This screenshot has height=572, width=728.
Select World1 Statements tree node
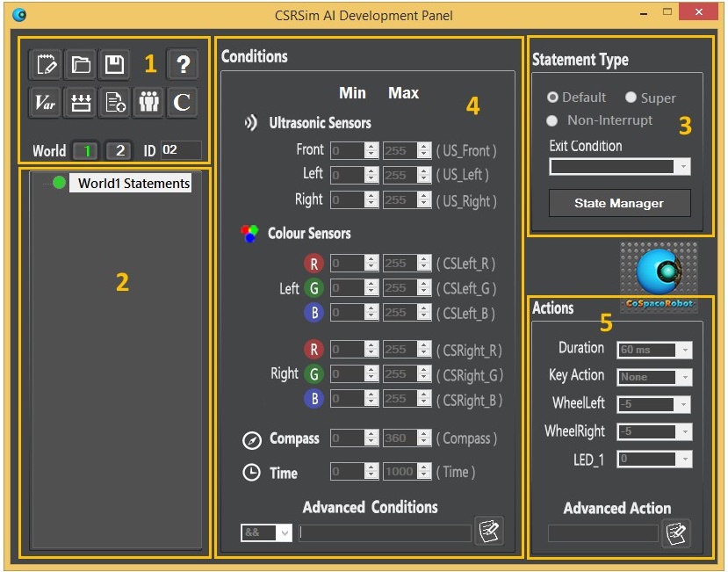[133, 184]
